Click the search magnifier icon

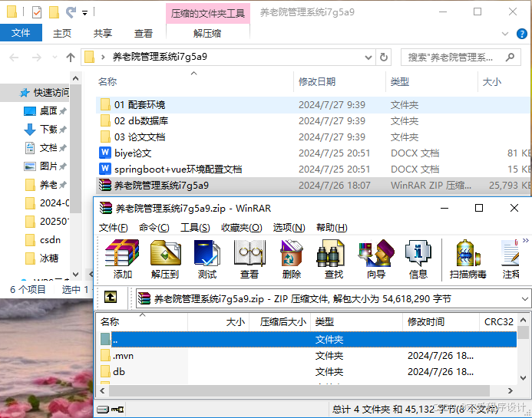510,58
